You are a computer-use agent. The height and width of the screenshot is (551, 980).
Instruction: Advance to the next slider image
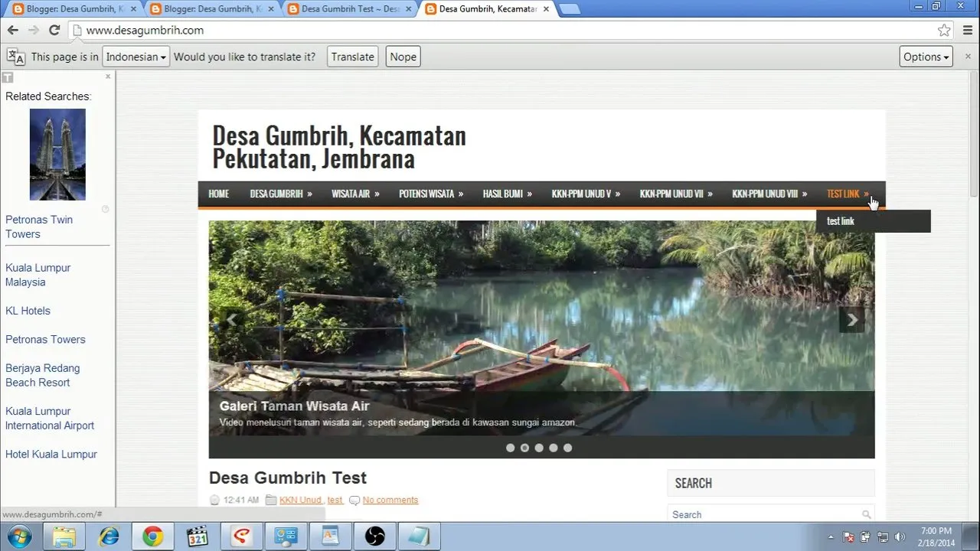click(x=851, y=320)
